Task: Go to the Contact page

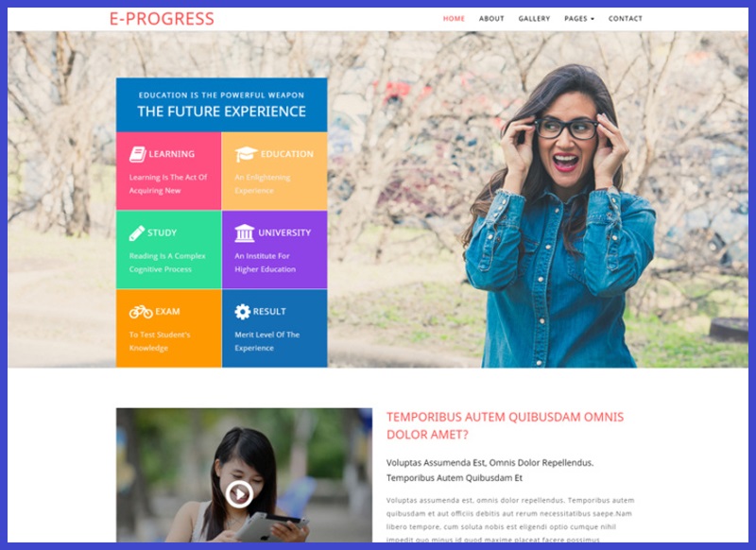Action: 626,19
